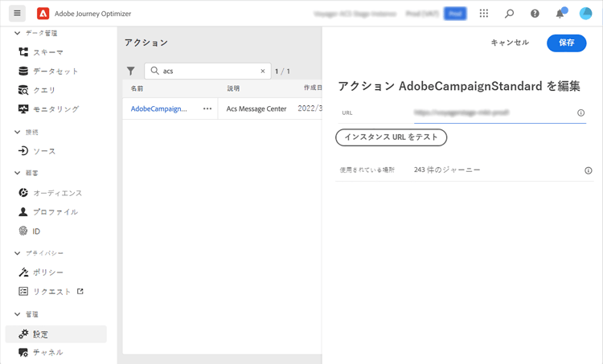This screenshot has height=364, width=603.
Task: Go to スキーマ in sidebar
Action: click(48, 52)
